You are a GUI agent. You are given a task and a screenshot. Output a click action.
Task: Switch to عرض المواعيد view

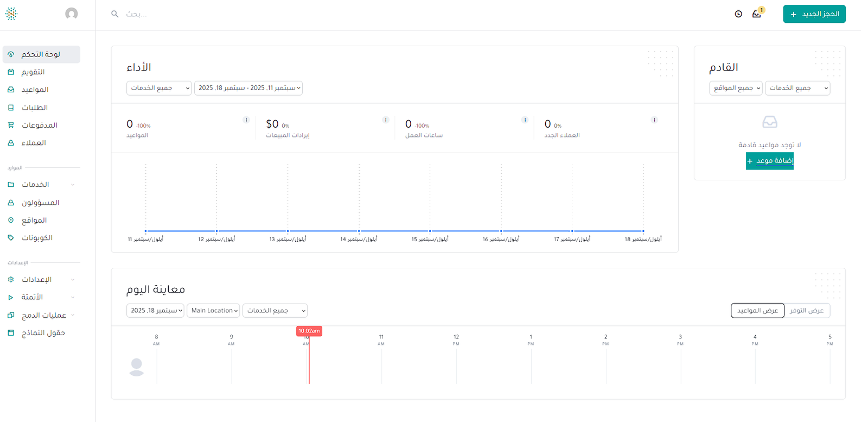(757, 311)
